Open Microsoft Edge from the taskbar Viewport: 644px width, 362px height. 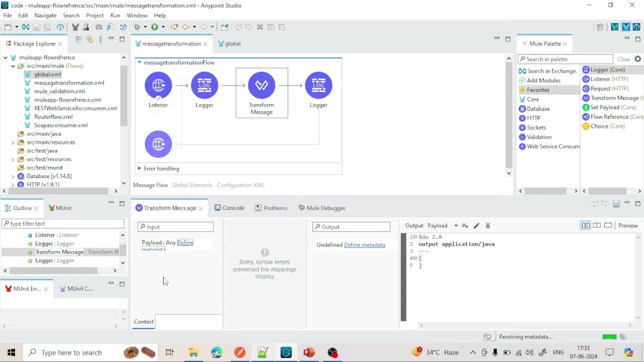216,352
